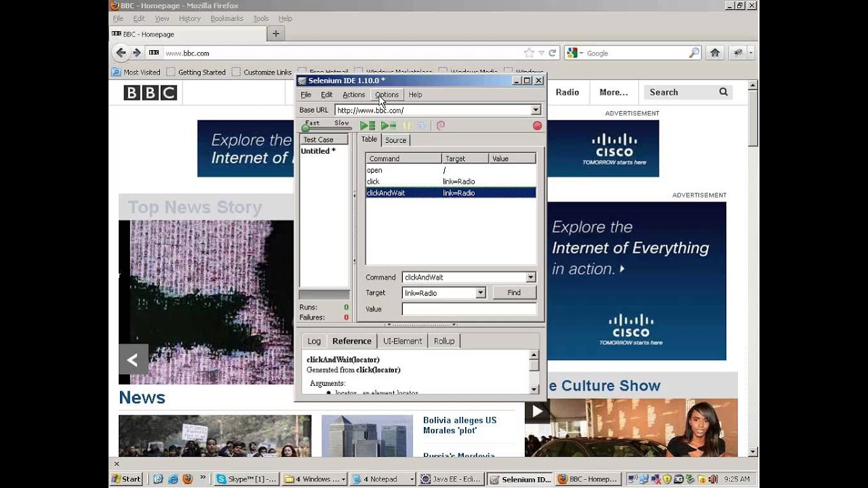
Task: Play the Culture Show video
Action: 537,411
